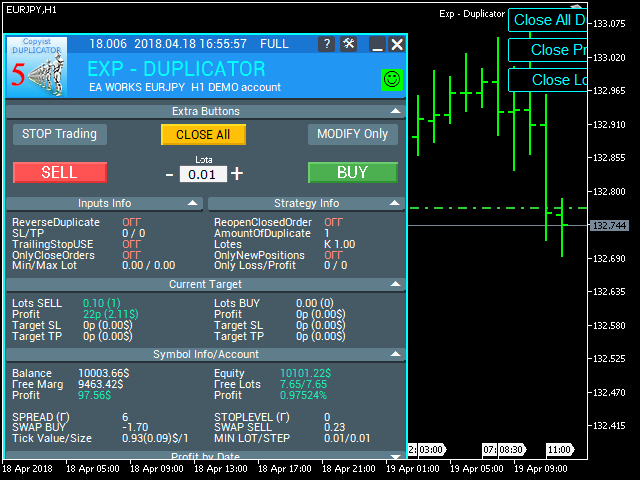Screen dimensions: 640x480
Task: Open the tools settings icon
Action: [349, 44]
